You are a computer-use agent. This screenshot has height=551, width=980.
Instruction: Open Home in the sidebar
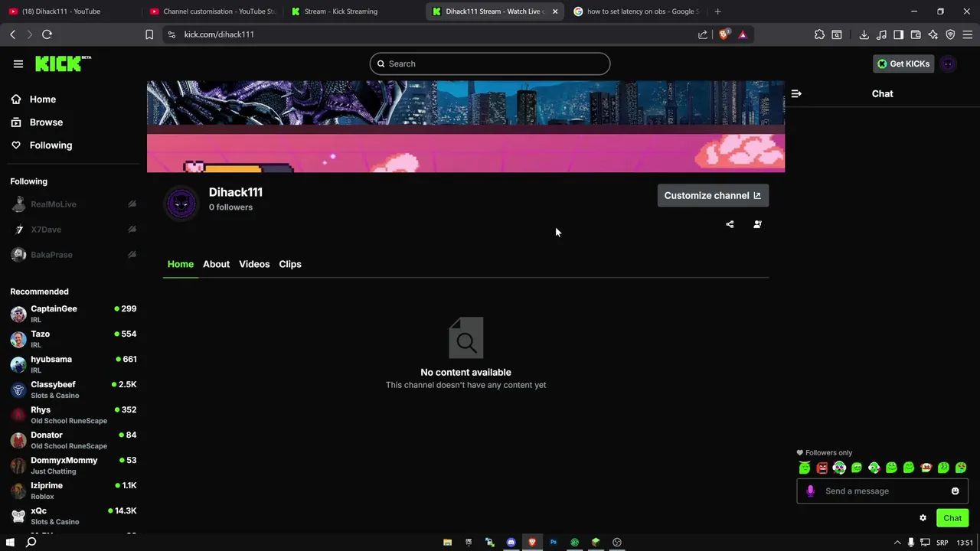34,99
